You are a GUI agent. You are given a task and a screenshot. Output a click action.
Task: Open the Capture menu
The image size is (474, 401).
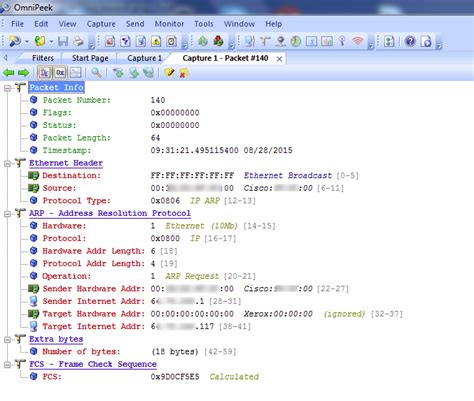pyautogui.click(x=101, y=24)
